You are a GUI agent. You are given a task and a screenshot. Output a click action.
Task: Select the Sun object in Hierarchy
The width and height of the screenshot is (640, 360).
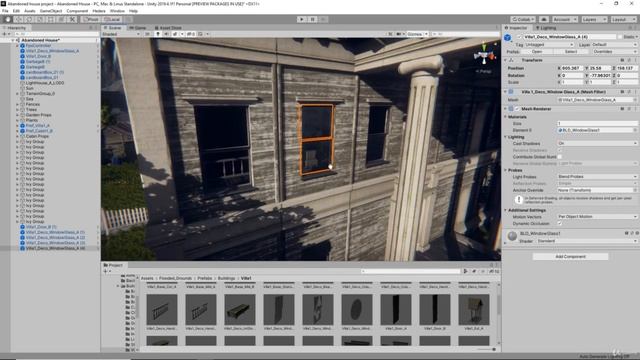[x=29, y=88]
